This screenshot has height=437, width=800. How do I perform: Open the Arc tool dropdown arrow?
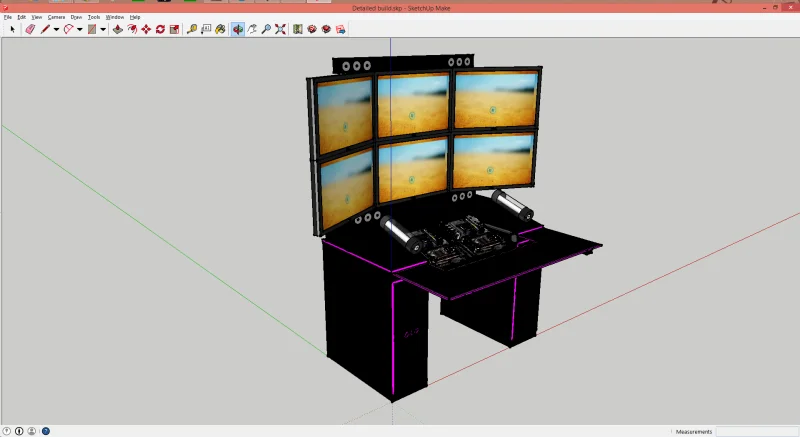pyautogui.click(x=80, y=30)
